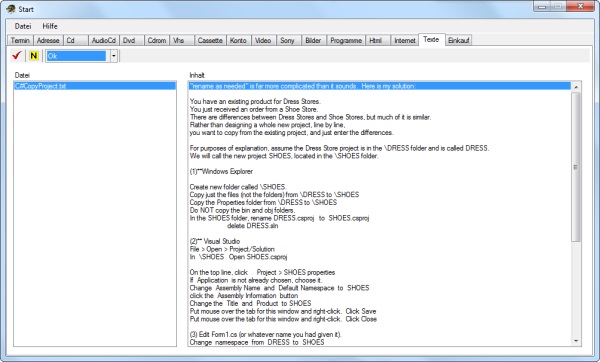Click line starting "(3) Edit Form1.cs"

pyautogui.click(x=266, y=334)
